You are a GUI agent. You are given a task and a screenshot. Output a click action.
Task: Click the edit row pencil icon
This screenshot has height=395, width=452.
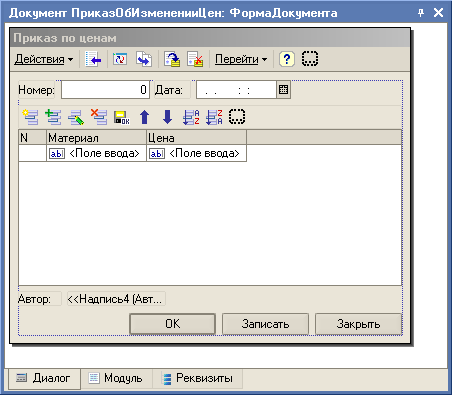(x=76, y=117)
